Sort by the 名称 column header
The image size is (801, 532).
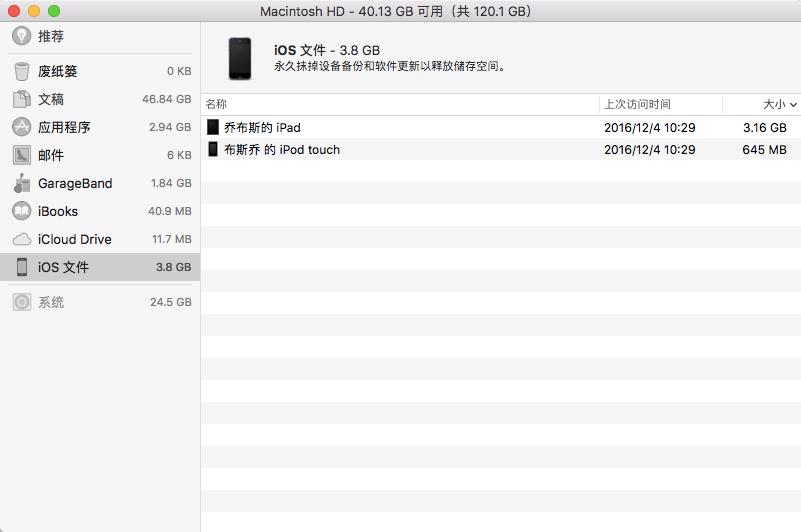(x=400, y=104)
